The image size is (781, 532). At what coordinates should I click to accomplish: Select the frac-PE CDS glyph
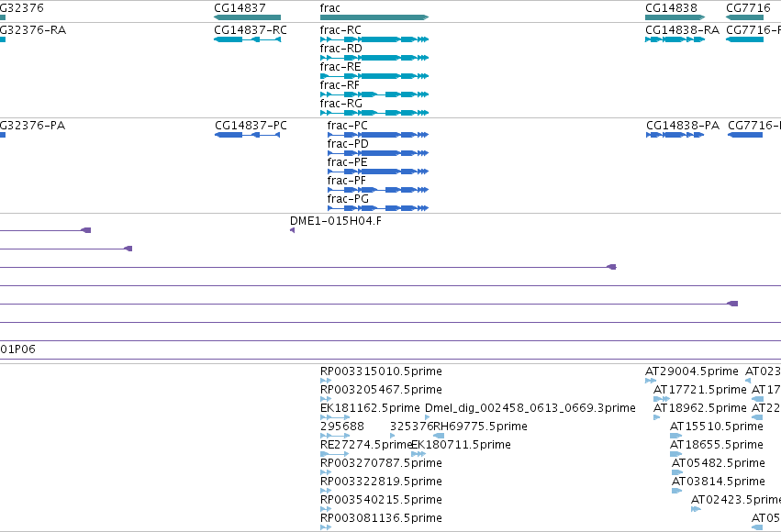pyautogui.click(x=378, y=172)
